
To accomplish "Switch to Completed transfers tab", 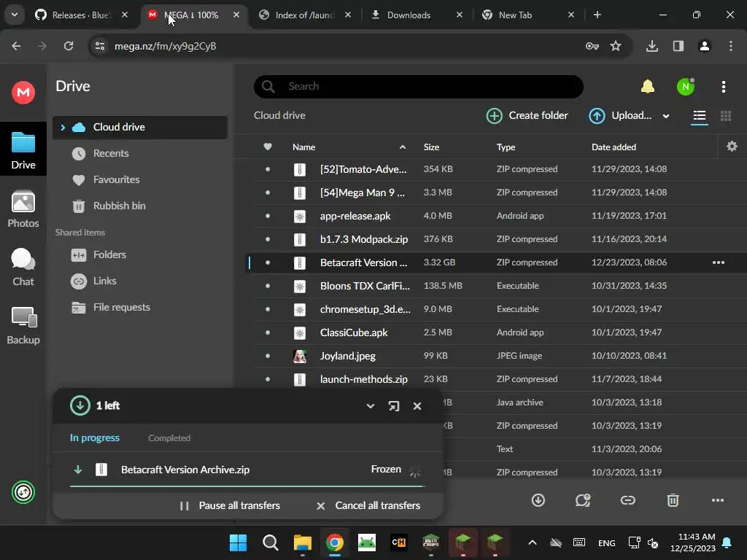I will tap(169, 438).
